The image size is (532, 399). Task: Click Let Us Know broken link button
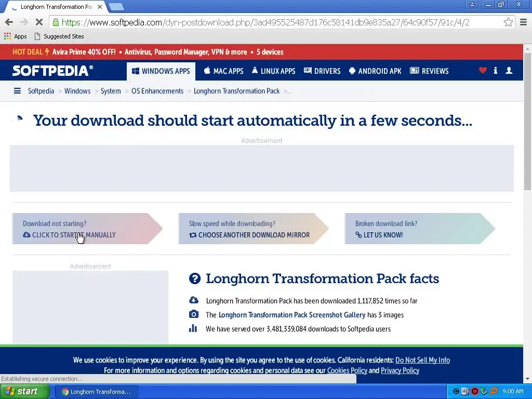coord(420,229)
